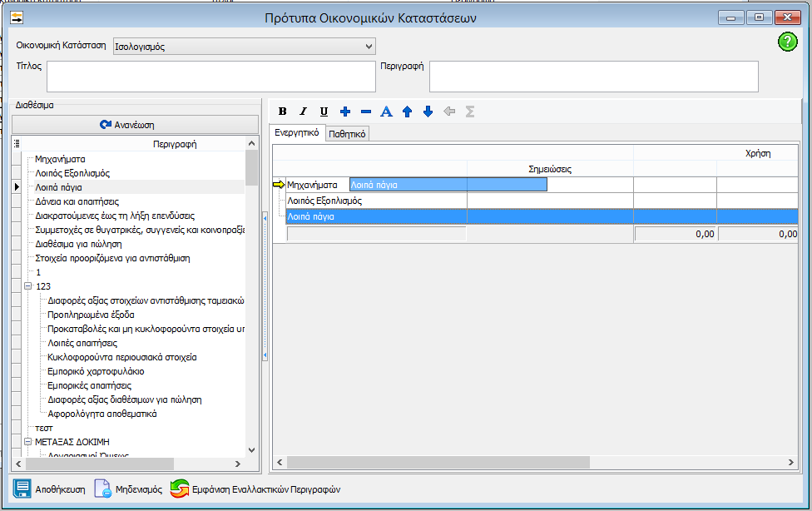Select Προπληρωμένα έξοδα tree item
This screenshot has width=812, height=511.
(x=92, y=315)
